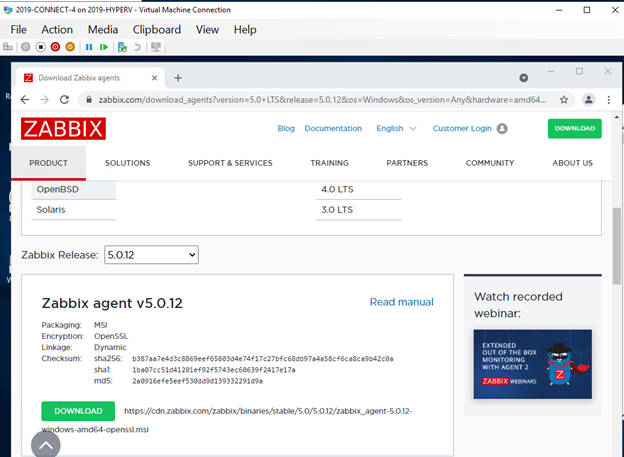Click scrollbar up arrow on the page
The image size is (624, 457).
pos(617,117)
